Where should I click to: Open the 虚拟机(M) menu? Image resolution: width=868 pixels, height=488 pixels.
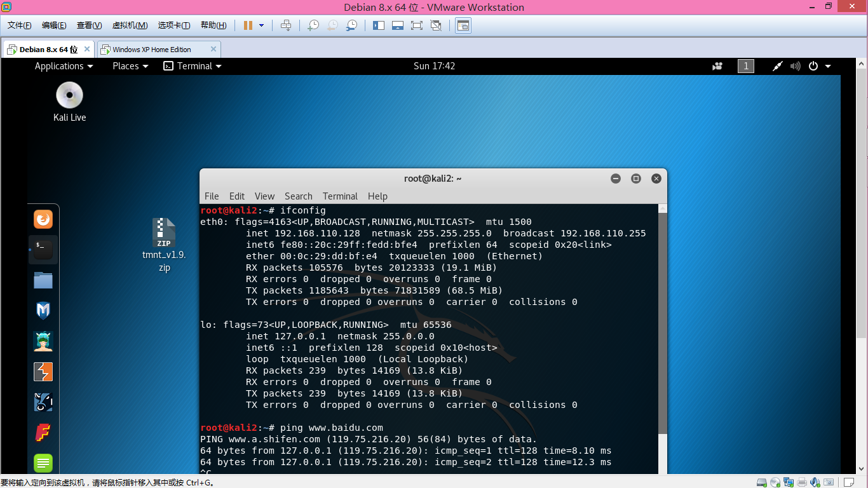click(x=130, y=25)
